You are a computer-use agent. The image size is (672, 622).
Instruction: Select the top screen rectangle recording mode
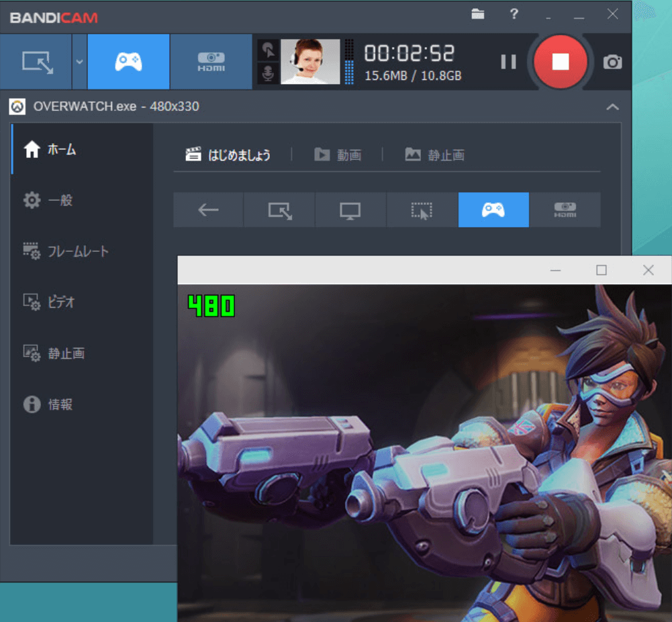tap(36, 62)
